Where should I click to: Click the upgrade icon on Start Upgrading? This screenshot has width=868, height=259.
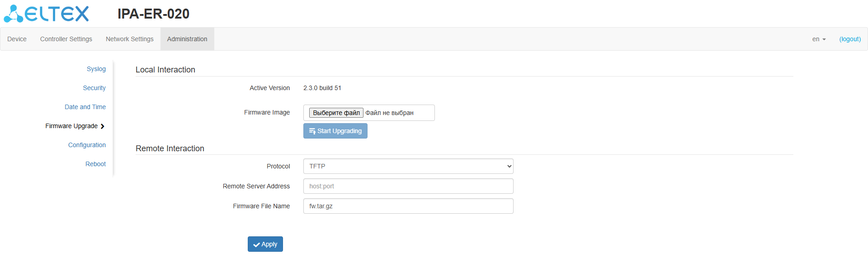point(312,131)
